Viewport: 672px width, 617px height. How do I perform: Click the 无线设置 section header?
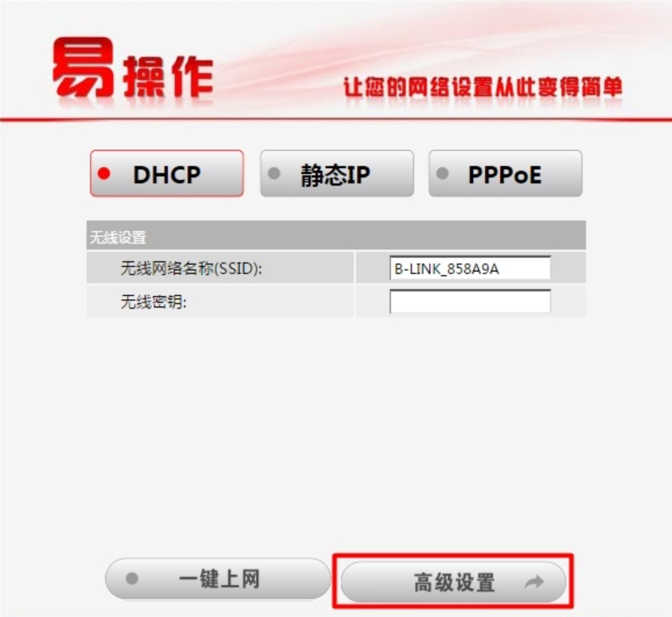click(x=336, y=236)
